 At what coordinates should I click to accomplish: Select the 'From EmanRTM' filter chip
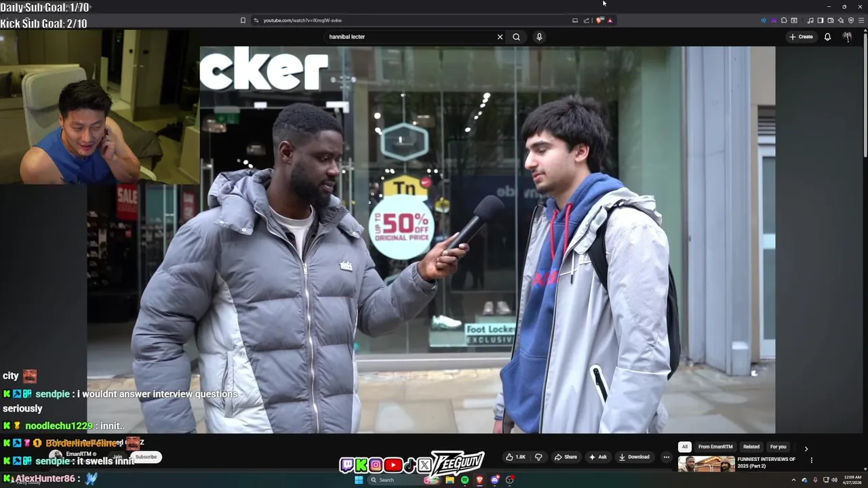pos(715,447)
